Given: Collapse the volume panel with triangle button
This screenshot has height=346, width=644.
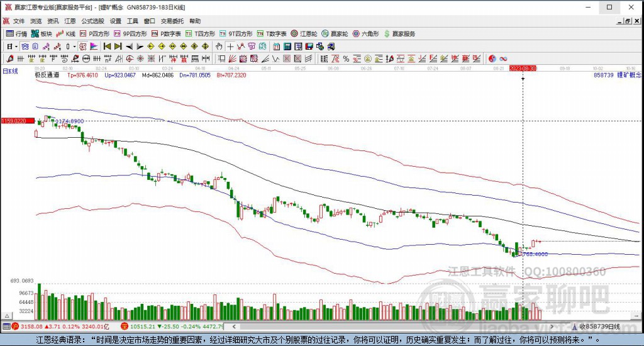Looking at the screenshot, I should point(6,316).
